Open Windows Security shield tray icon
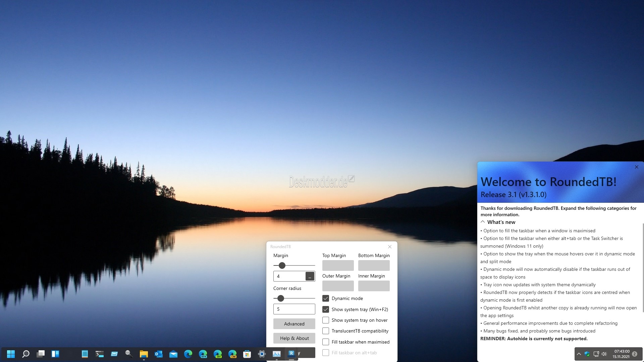Screen dimensions: 644x362 click(587, 354)
